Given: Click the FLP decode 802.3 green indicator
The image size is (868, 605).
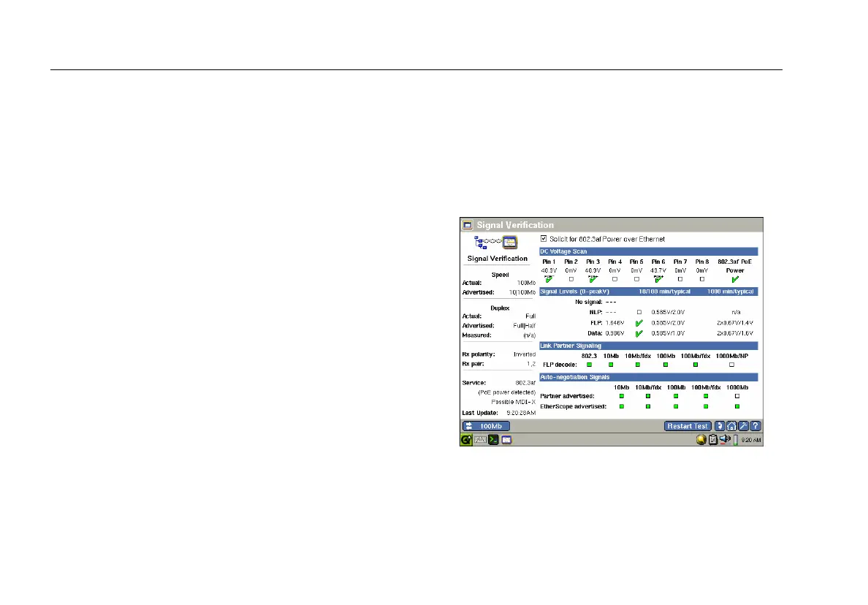Looking at the screenshot, I should [590, 365].
